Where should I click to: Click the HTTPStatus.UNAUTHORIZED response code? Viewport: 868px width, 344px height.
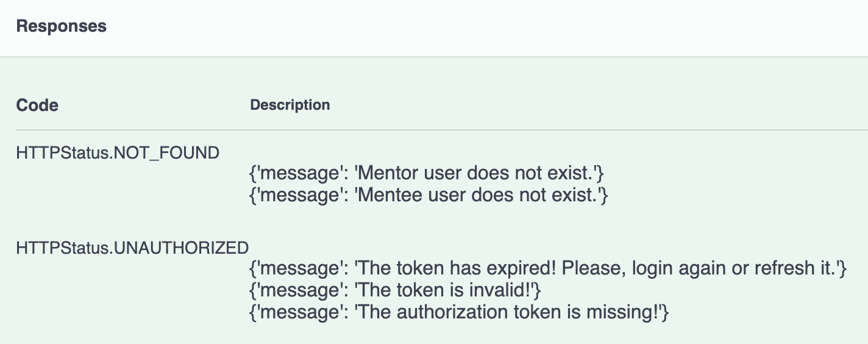[132, 248]
